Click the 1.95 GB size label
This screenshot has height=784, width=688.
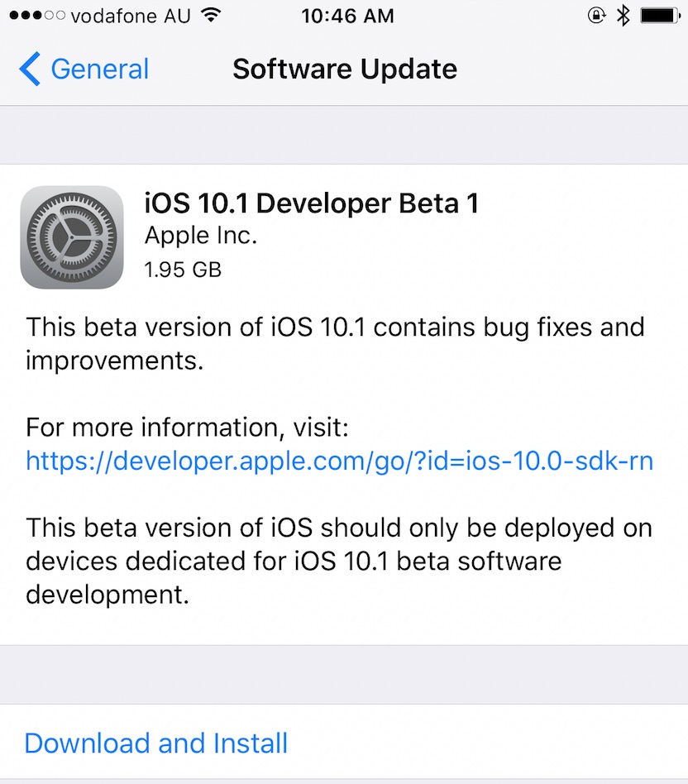point(183,269)
